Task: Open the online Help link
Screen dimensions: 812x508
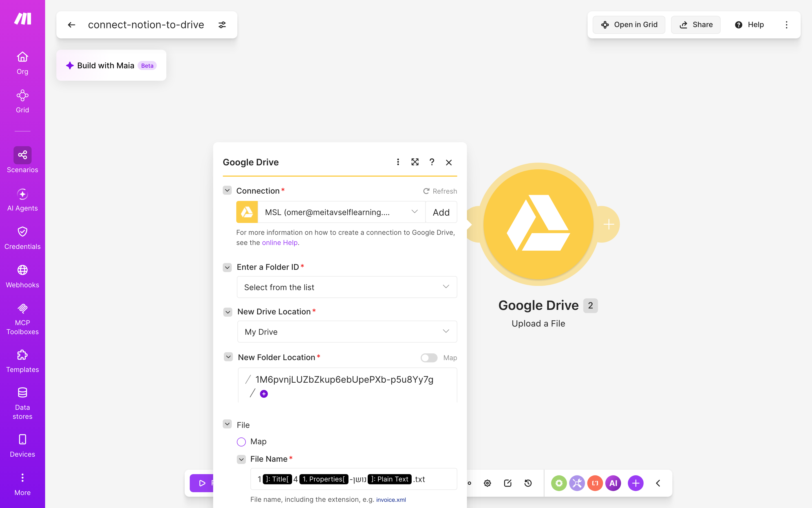Action: 279,243
